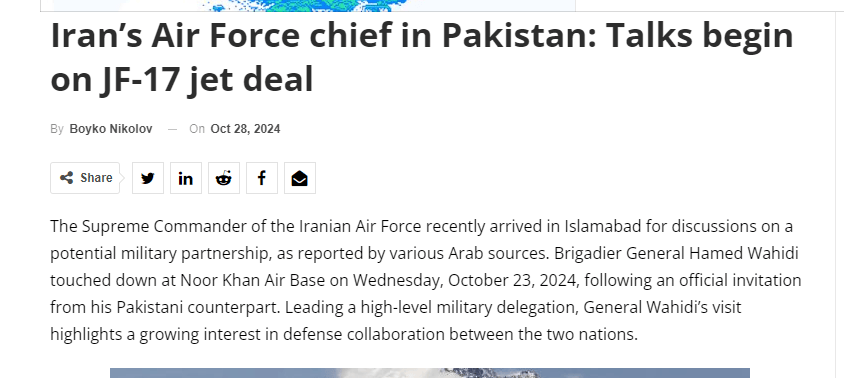Screen dimensions: 844x378
Task: Share the article on Twitter
Action: click(148, 178)
